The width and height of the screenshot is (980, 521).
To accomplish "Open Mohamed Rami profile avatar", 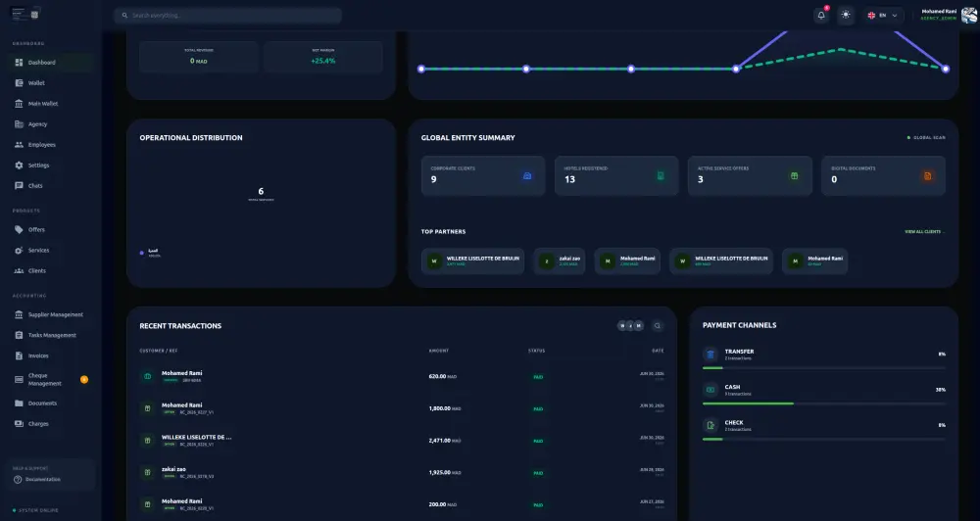I will 969,15.
